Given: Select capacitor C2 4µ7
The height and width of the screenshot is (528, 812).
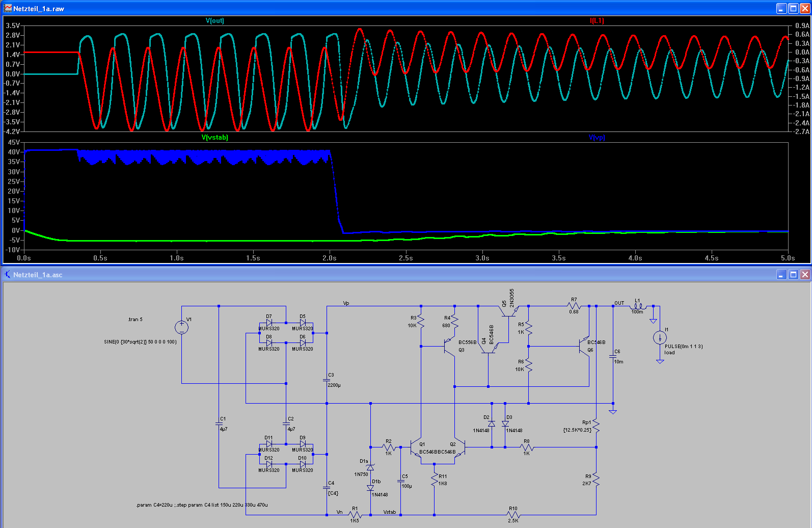Looking at the screenshot, I should (286, 424).
